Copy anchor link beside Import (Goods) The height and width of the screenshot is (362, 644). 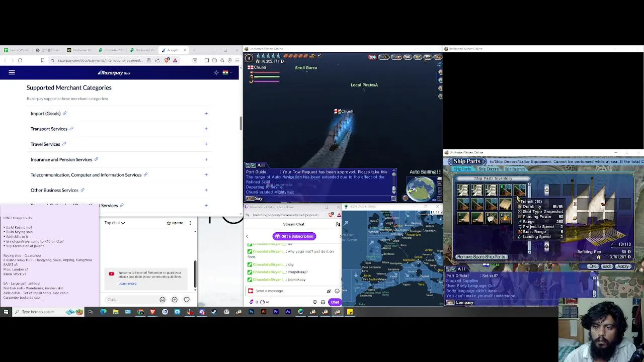64,114
